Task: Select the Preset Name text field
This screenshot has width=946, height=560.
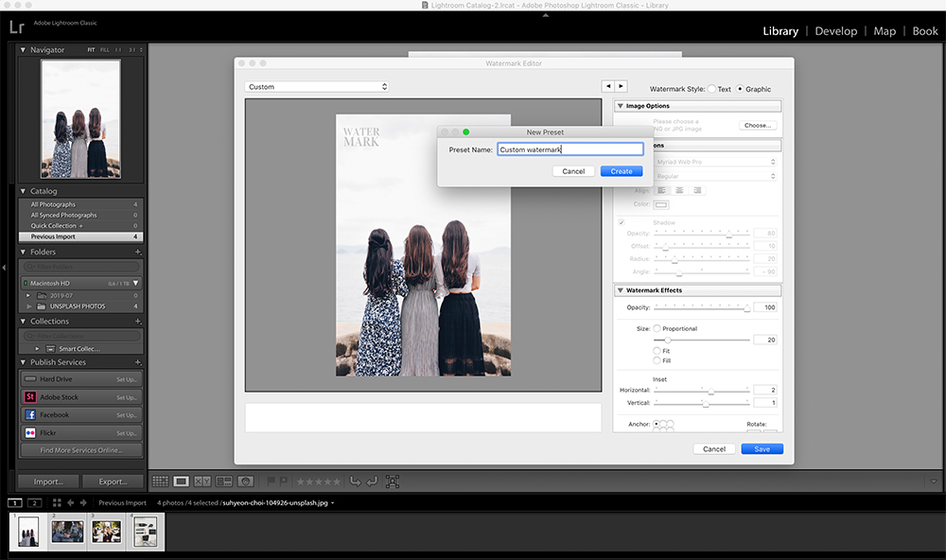Action: pos(570,149)
